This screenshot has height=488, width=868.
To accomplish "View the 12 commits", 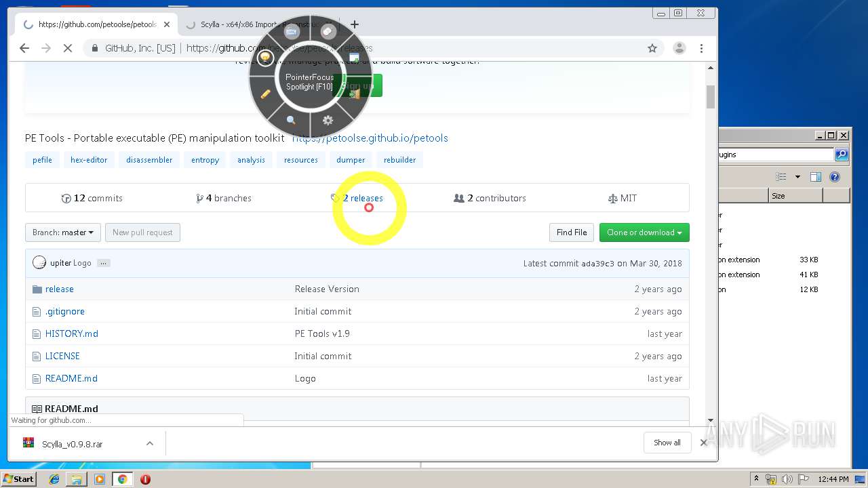I will (92, 198).
